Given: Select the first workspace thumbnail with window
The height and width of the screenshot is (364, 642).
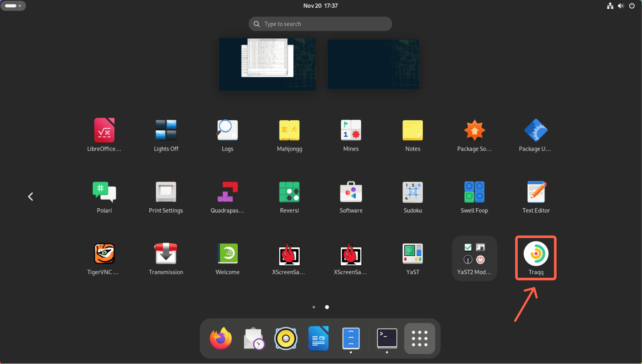Looking at the screenshot, I should pos(267,64).
